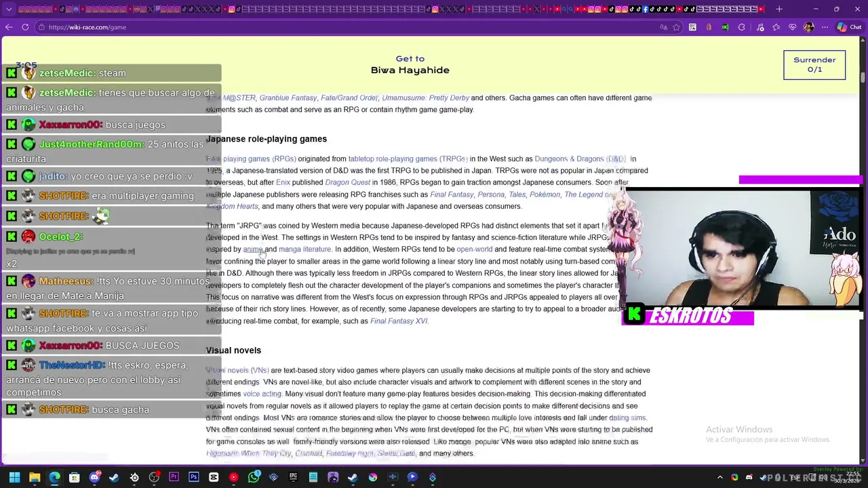Open the Enix link
868x488 pixels.
(283, 182)
